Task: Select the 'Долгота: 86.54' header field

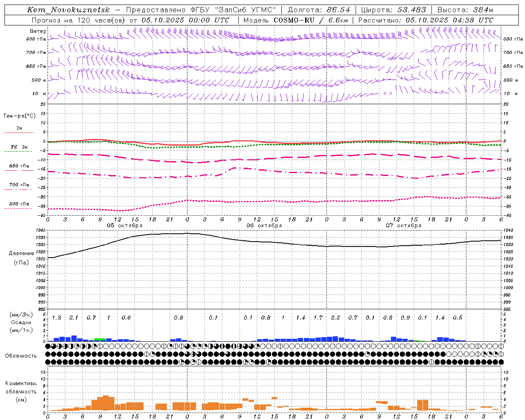Action: (319, 10)
